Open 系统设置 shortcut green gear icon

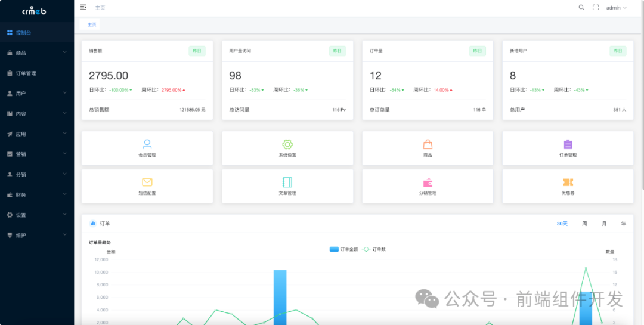coord(287,144)
